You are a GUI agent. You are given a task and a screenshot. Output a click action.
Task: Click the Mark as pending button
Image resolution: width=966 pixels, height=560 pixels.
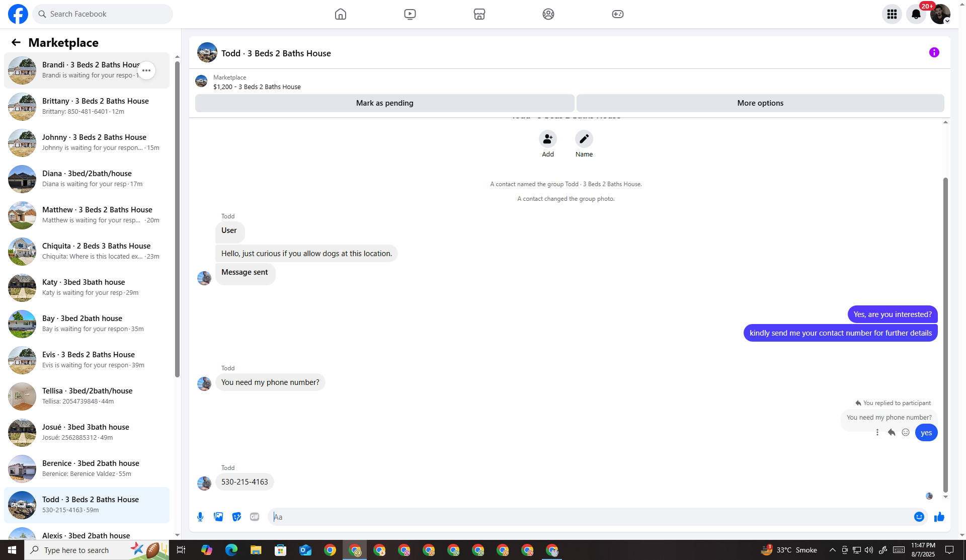[384, 103]
